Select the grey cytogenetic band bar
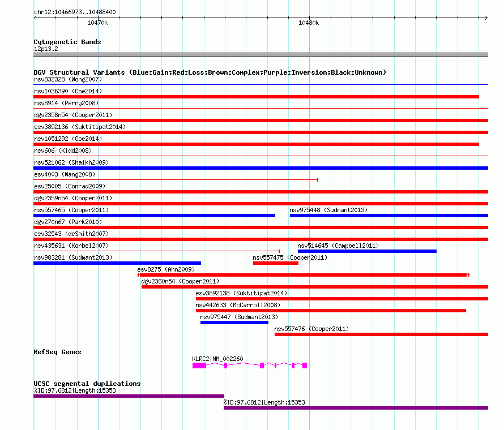Image resolution: width=504 pixels, height=430 pixels. click(260, 55)
